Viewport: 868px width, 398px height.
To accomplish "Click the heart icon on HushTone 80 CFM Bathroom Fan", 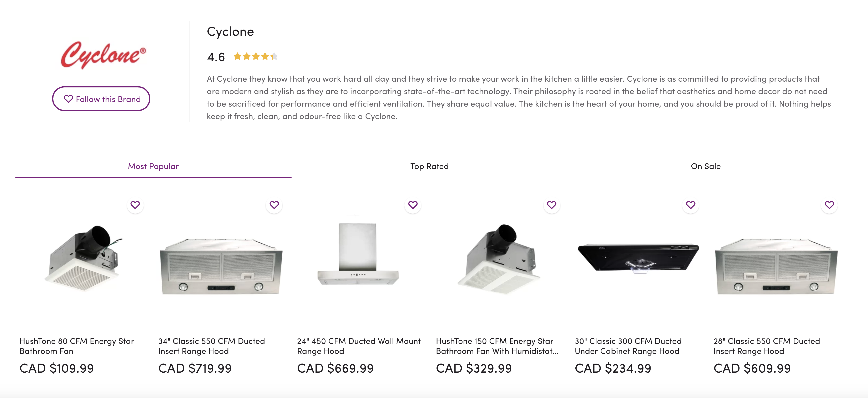I will (x=135, y=205).
